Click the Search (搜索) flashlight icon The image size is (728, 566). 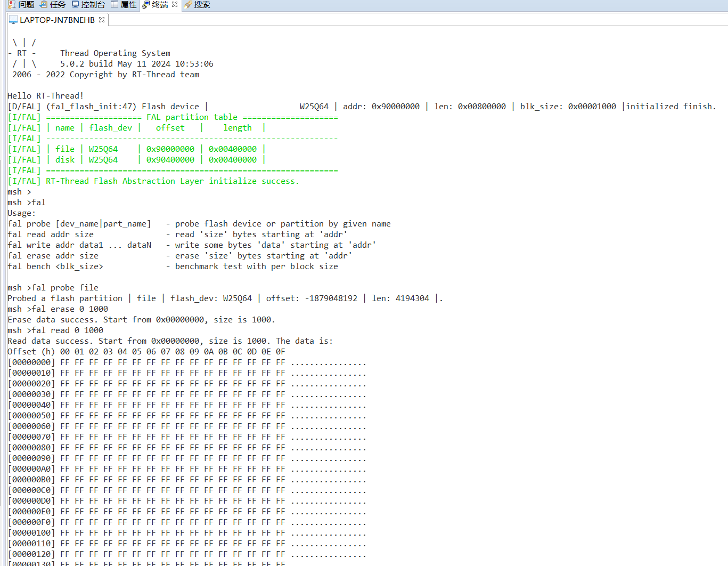click(187, 5)
